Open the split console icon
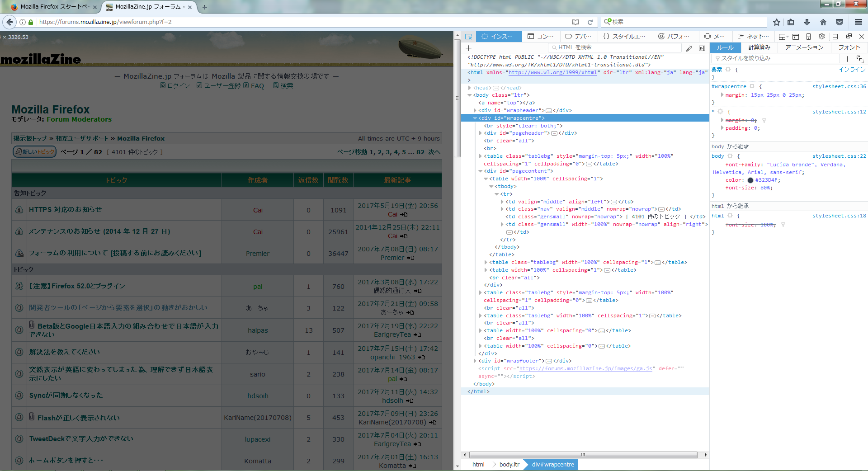This screenshot has height=471, width=868. click(796, 37)
